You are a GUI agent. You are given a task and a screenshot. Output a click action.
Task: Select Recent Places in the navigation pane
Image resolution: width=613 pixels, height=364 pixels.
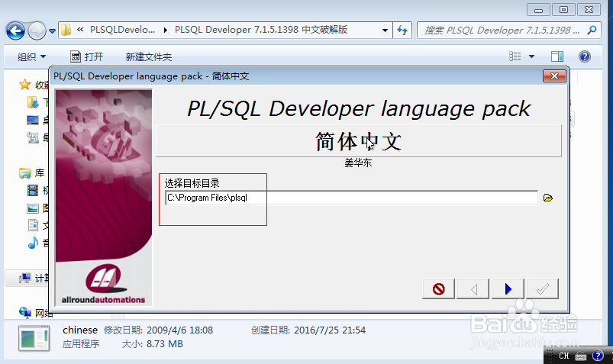[33, 137]
